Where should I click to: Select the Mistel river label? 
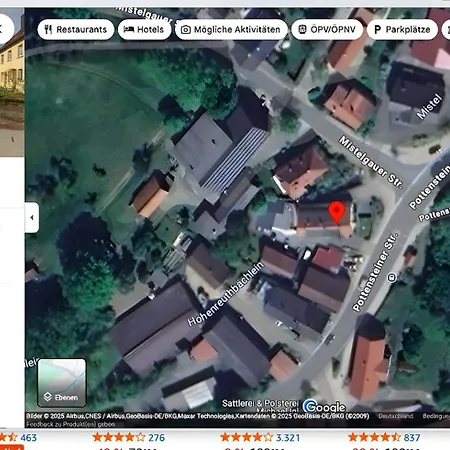(429, 107)
